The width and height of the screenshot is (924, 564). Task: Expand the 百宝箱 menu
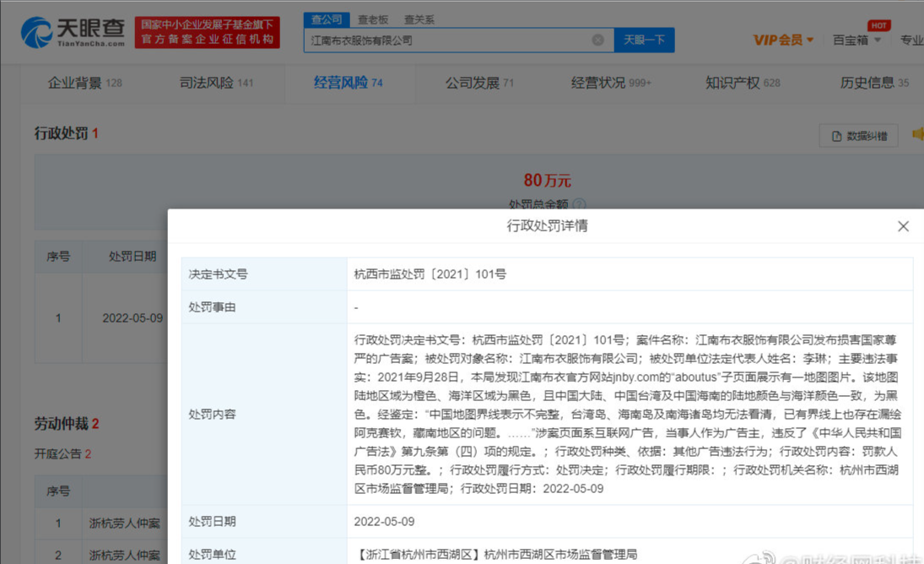point(856,40)
